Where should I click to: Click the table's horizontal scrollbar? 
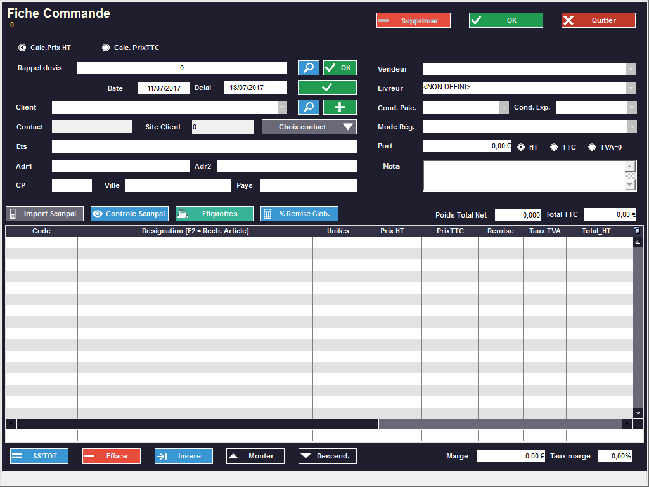click(x=200, y=424)
